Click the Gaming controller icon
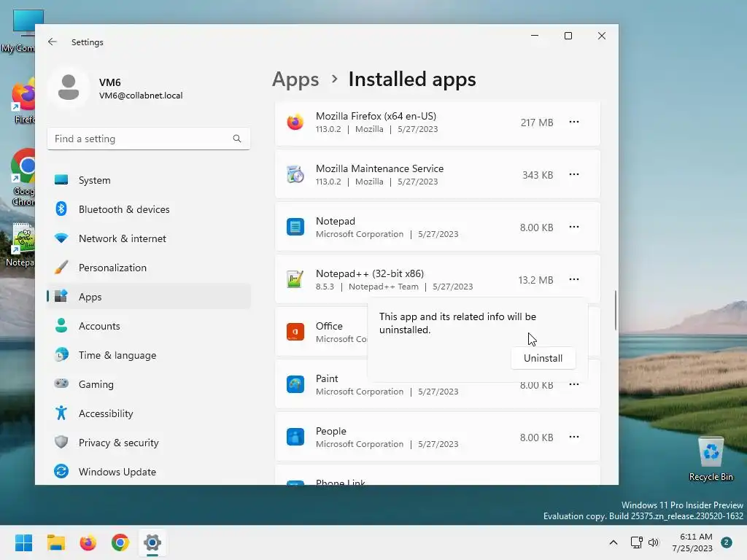The image size is (747, 560). tap(61, 384)
